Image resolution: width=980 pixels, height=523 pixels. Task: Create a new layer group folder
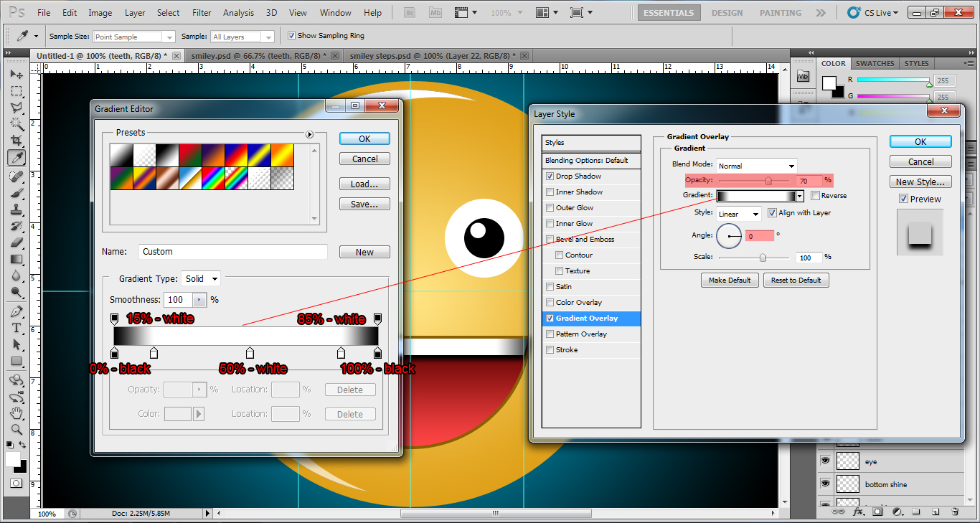916,512
